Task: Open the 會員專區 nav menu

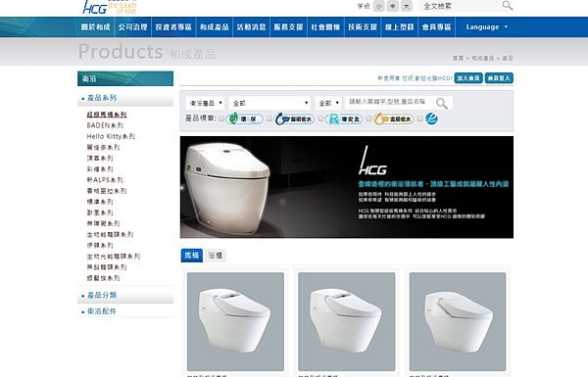Action: [x=436, y=27]
